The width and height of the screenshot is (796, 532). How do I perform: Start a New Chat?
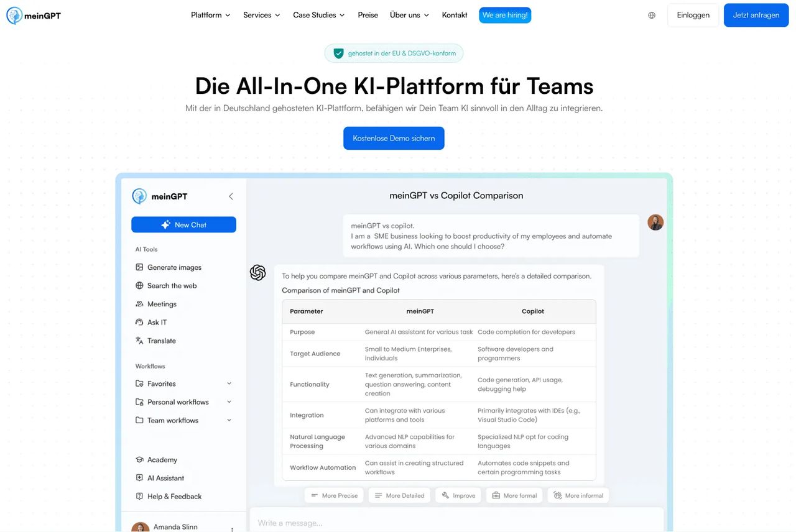point(183,225)
